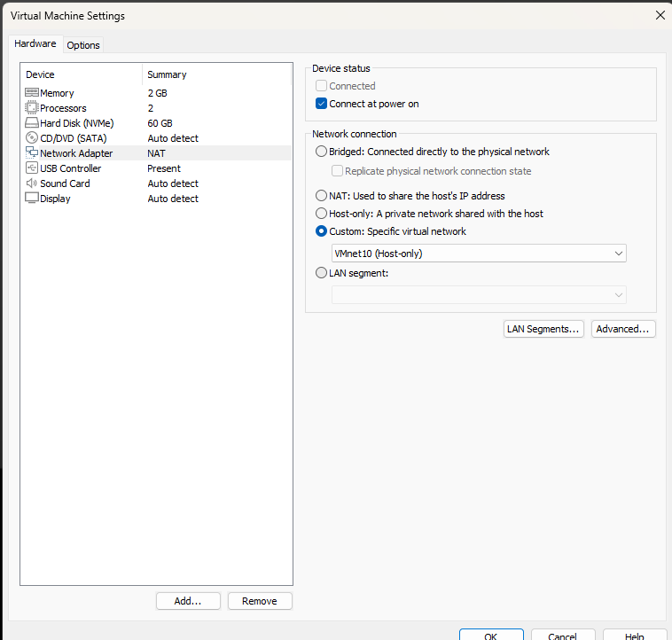
Task: Click the LAN Segments... button
Action: 543,329
